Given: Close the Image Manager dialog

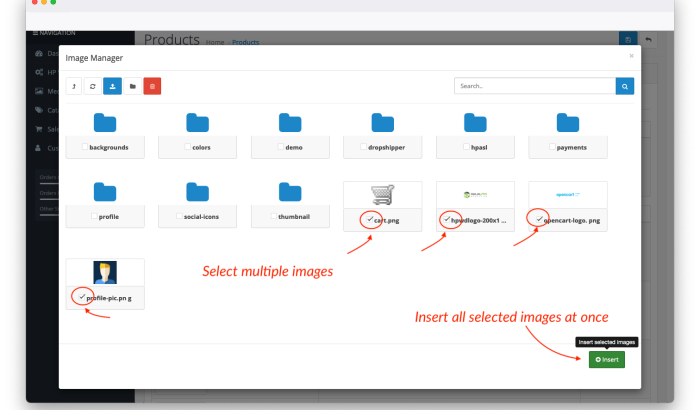Looking at the screenshot, I should coord(631,56).
